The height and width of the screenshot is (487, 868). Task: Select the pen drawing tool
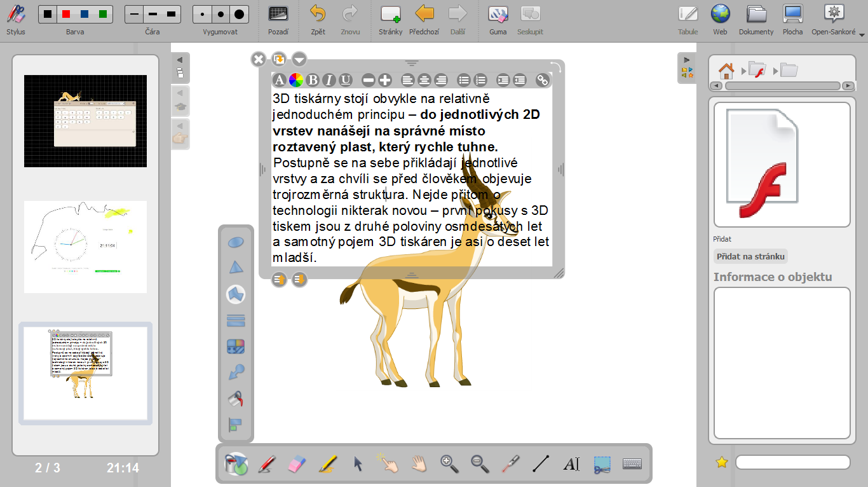(x=267, y=464)
